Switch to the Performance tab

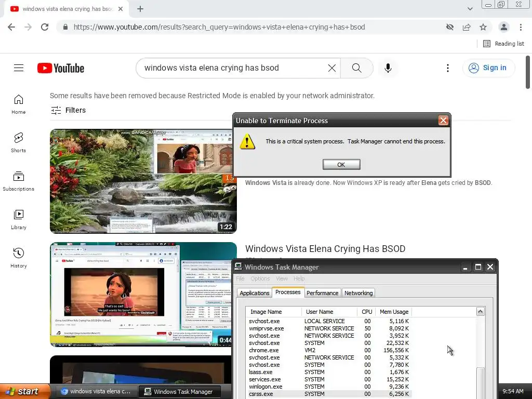point(322,293)
